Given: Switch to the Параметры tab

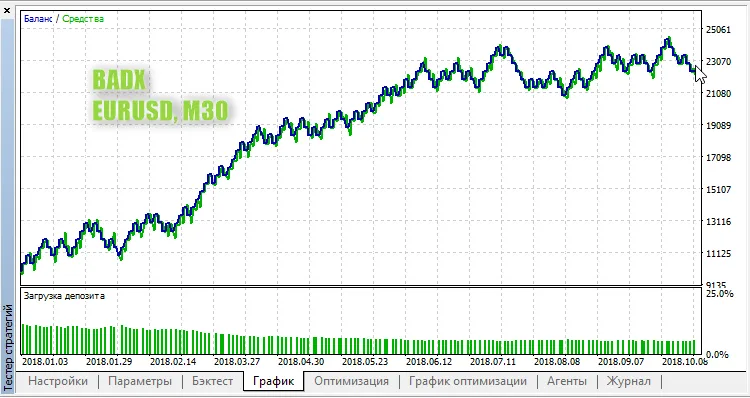Looking at the screenshot, I should [140, 381].
